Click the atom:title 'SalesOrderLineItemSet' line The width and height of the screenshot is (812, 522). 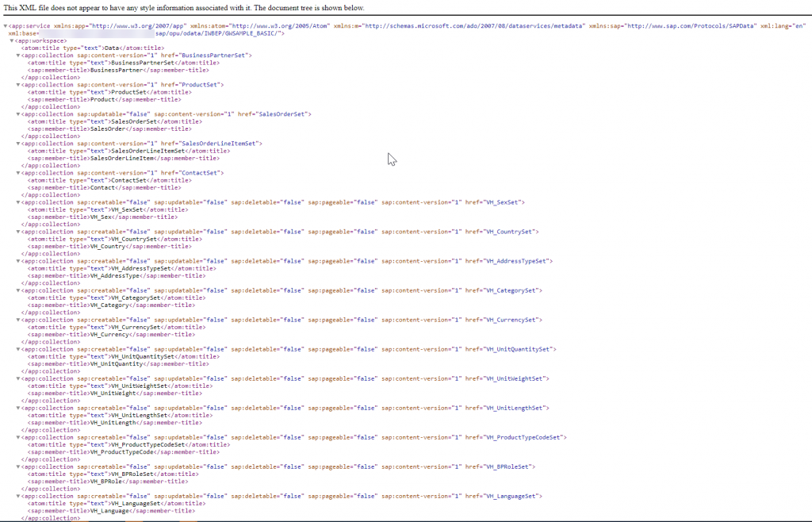click(128, 152)
